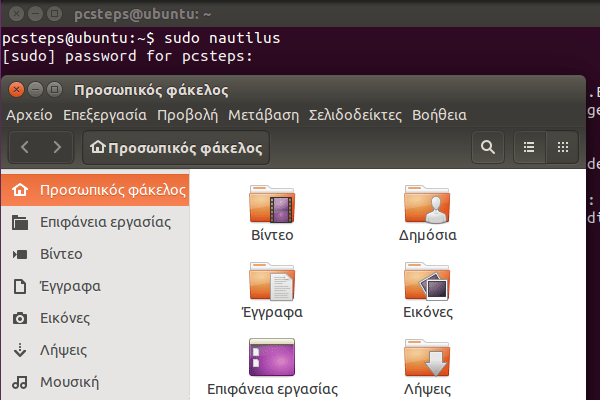
Task: Click document icon beside Έγγραφα in sidebar
Action: pyautogui.click(x=20, y=286)
